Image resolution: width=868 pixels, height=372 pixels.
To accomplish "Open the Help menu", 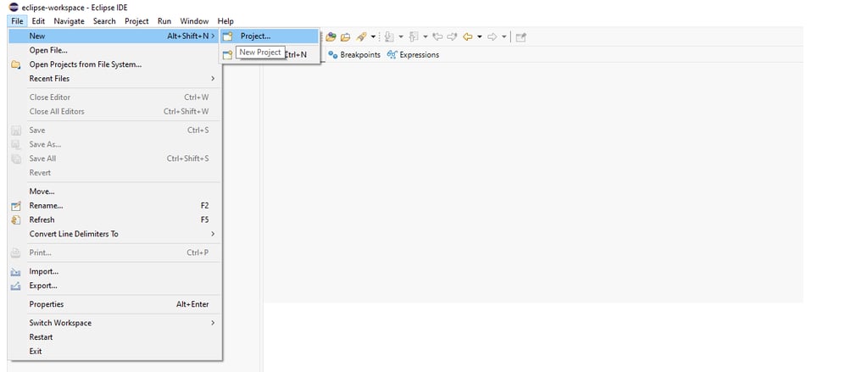I will [x=225, y=21].
